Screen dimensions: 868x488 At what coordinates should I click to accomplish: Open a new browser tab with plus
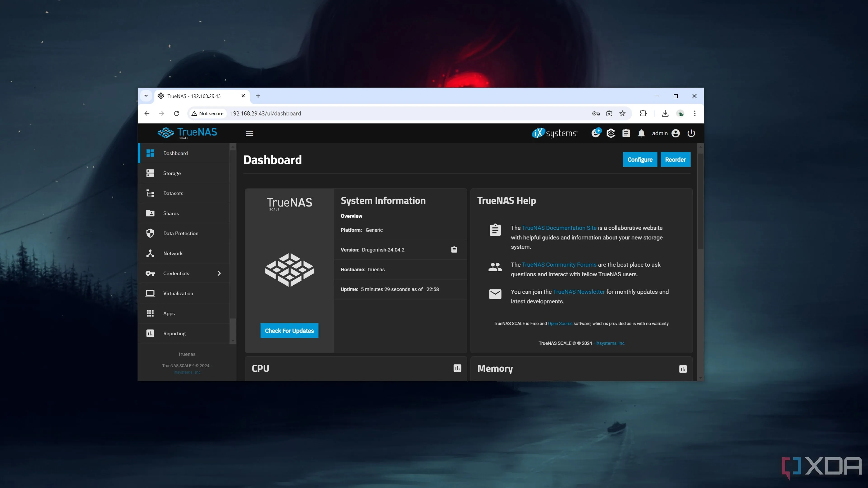click(258, 96)
